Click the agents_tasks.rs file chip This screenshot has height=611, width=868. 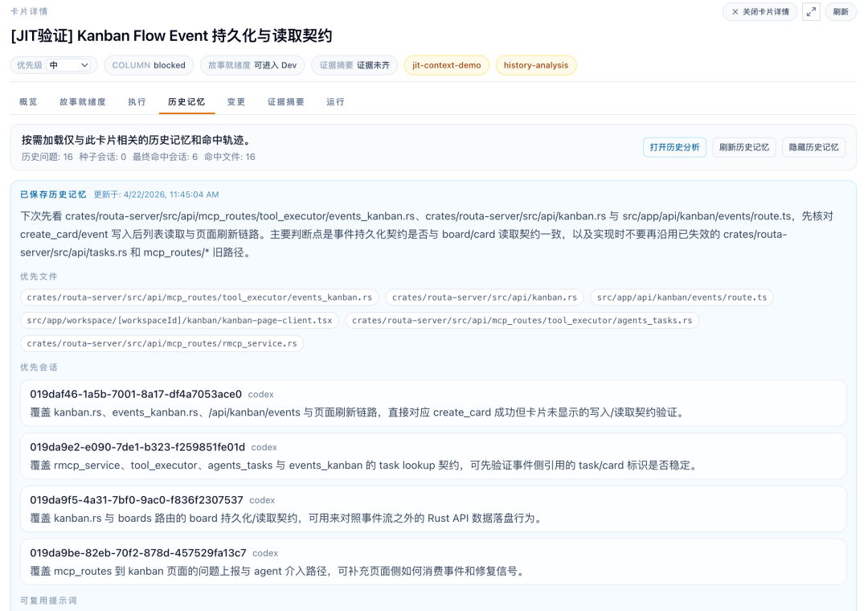pos(522,320)
